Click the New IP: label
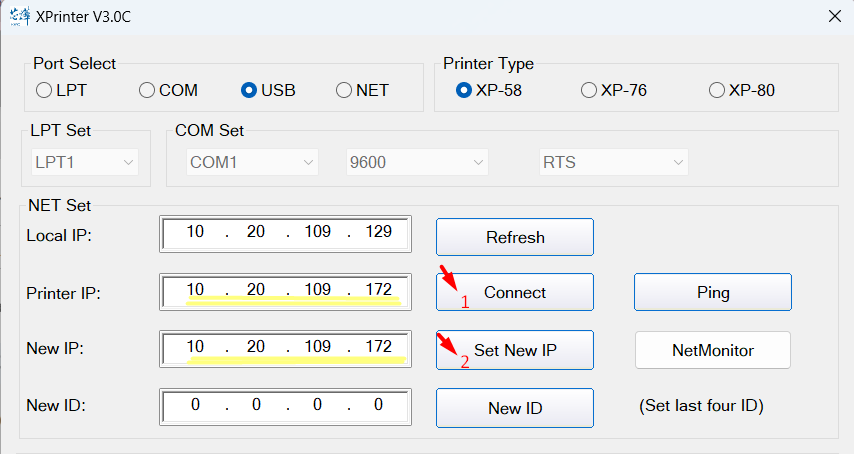 [55, 348]
